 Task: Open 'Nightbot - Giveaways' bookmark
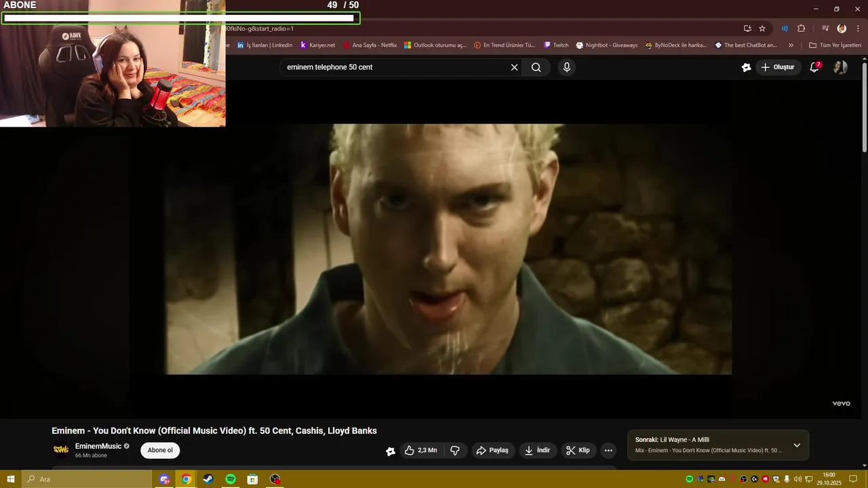[x=607, y=45]
